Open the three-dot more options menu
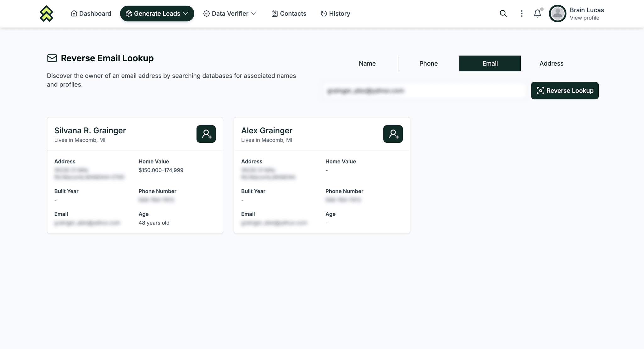Screen dimensions: 644x349 point(522,14)
